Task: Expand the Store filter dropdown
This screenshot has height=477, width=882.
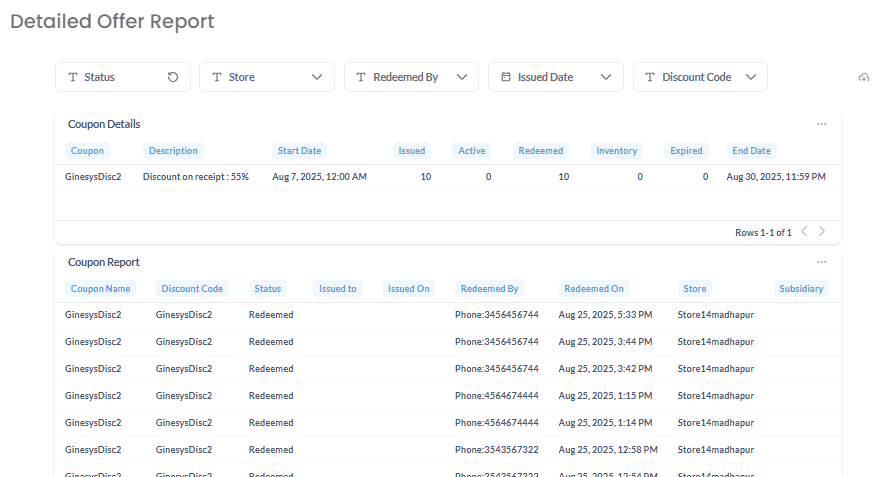Action: [x=317, y=77]
